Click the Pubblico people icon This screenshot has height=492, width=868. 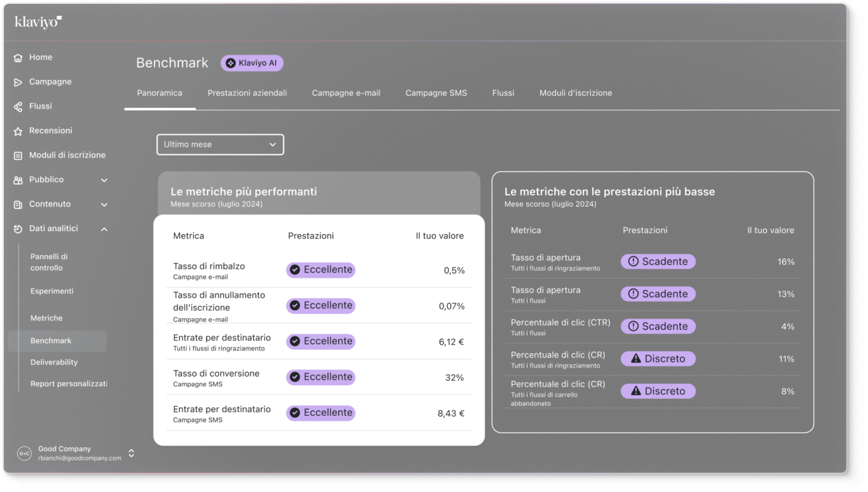pos(18,180)
